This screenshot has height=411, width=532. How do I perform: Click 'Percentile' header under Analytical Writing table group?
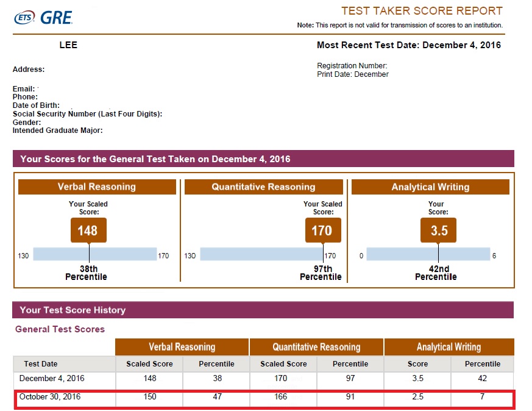[x=483, y=364]
